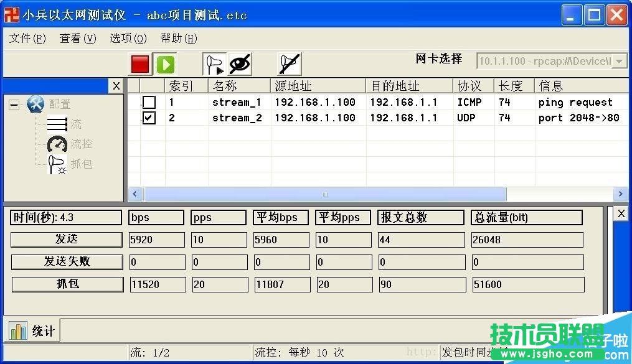Enable the checkbox for stream_1
The height and width of the screenshot is (364, 632).
148,102
